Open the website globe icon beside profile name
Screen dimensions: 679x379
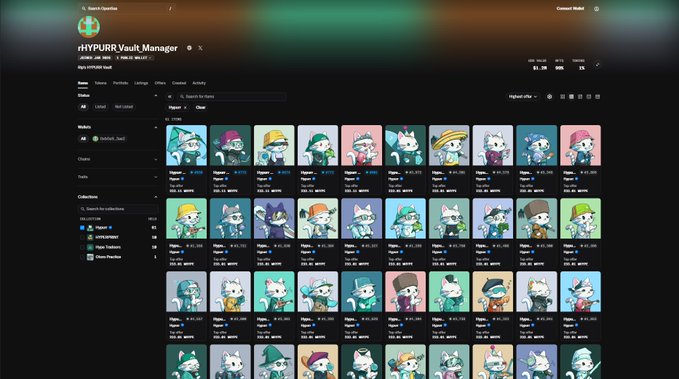point(189,48)
